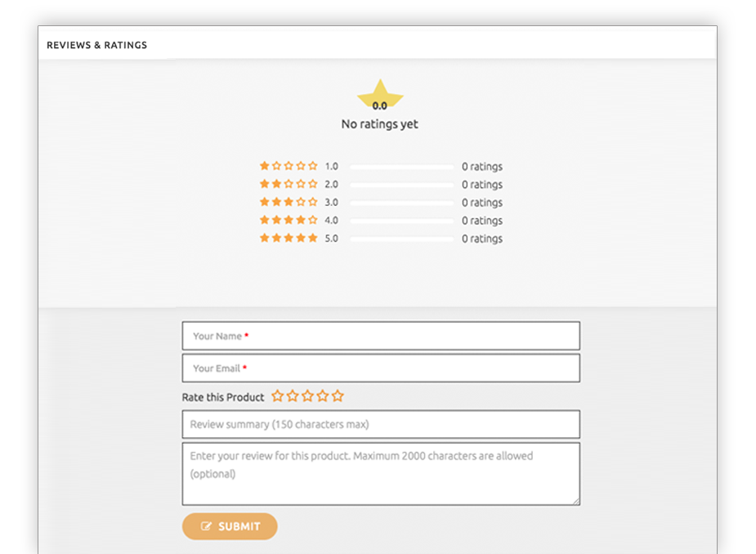The image size is (756, 554).
Task: Click the first star in Rate this Product
Action: (277, 396)
